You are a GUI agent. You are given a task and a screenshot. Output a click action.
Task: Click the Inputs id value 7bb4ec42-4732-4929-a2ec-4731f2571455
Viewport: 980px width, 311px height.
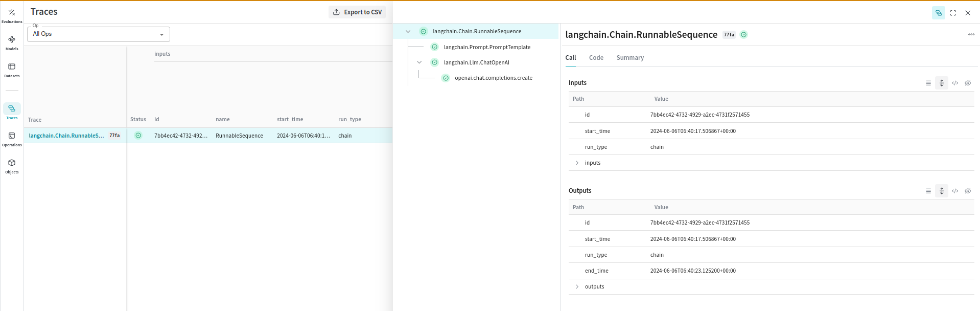[700, 115]
